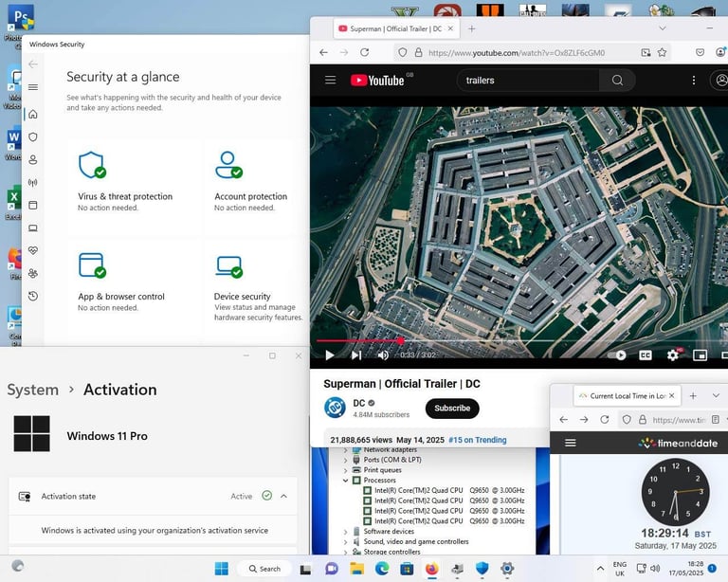The width and height of the screenshot is (728, 582).
Task: Expand Software devices in Device Manager
Action: [345, 532]
